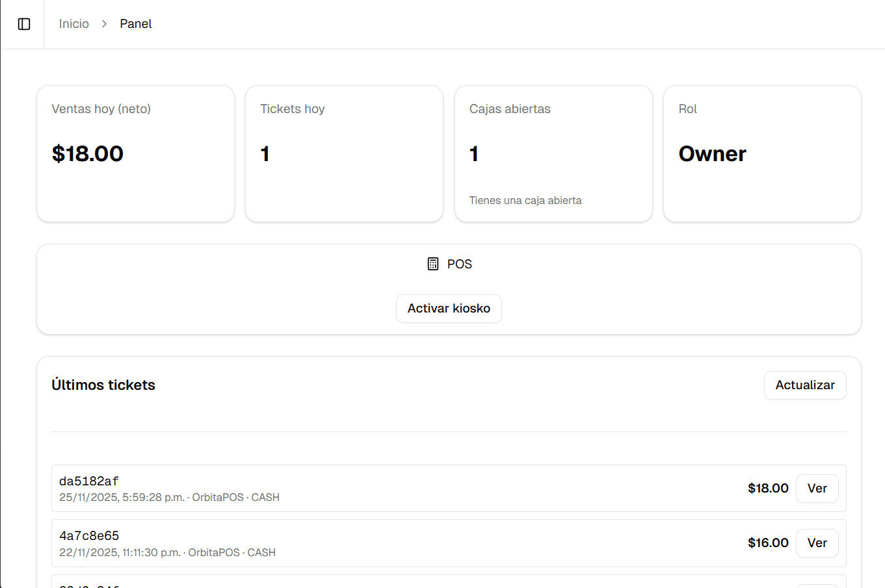Go to Inicio in the breadcrumb

73,24
